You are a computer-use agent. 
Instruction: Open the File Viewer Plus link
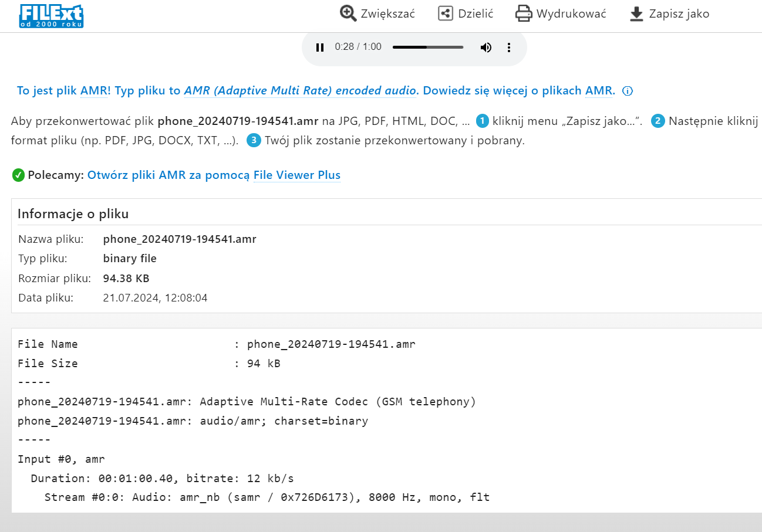[x=297, y=175]
